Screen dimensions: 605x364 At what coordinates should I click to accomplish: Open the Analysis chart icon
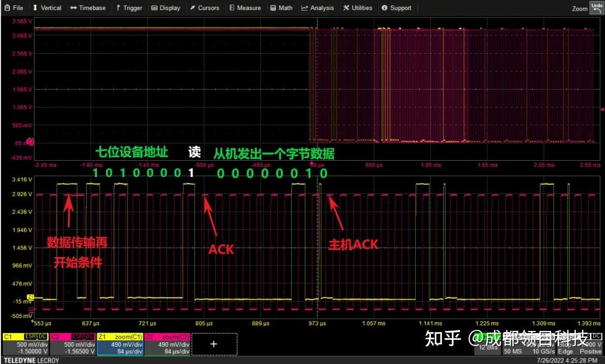click(318, 8)
